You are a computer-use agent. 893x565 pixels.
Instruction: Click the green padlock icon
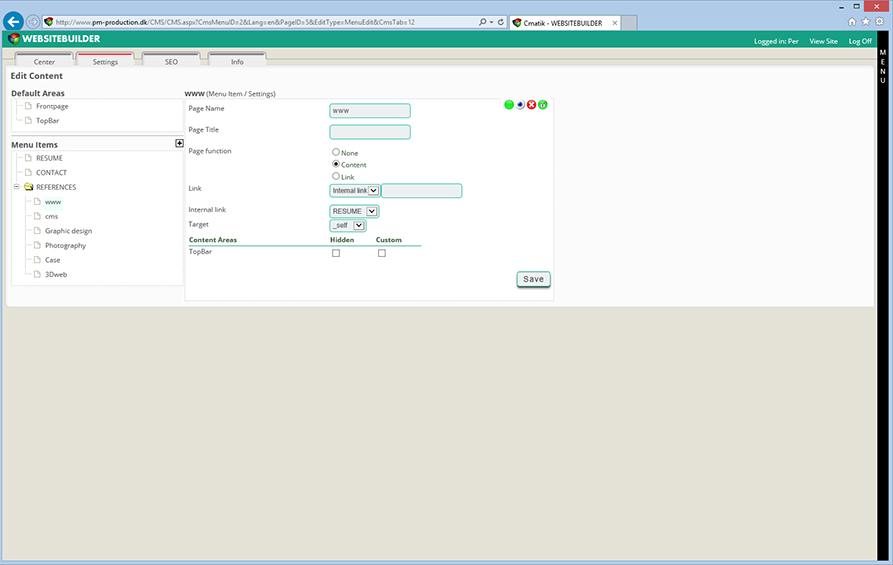click(x=543, y=105)
